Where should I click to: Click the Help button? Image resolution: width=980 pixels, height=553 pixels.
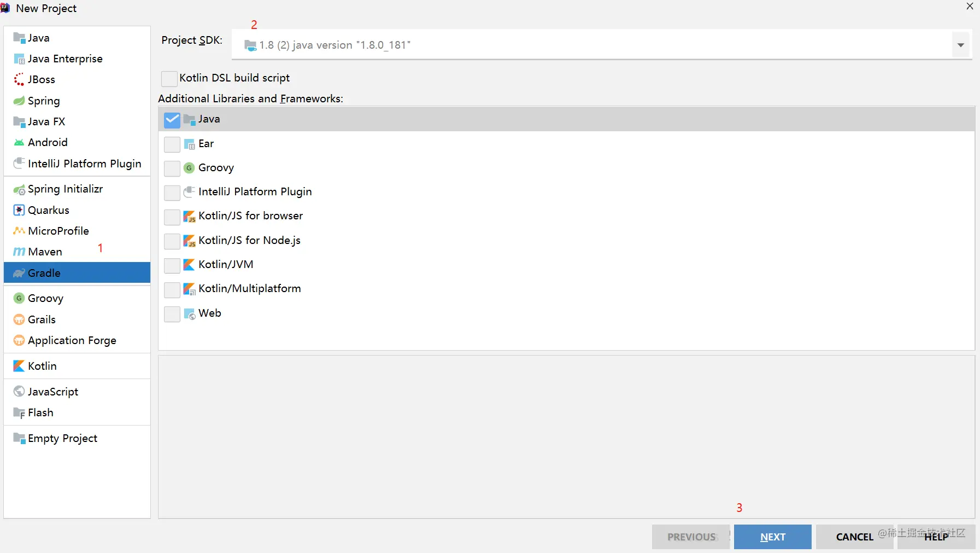tap(936, 537)
